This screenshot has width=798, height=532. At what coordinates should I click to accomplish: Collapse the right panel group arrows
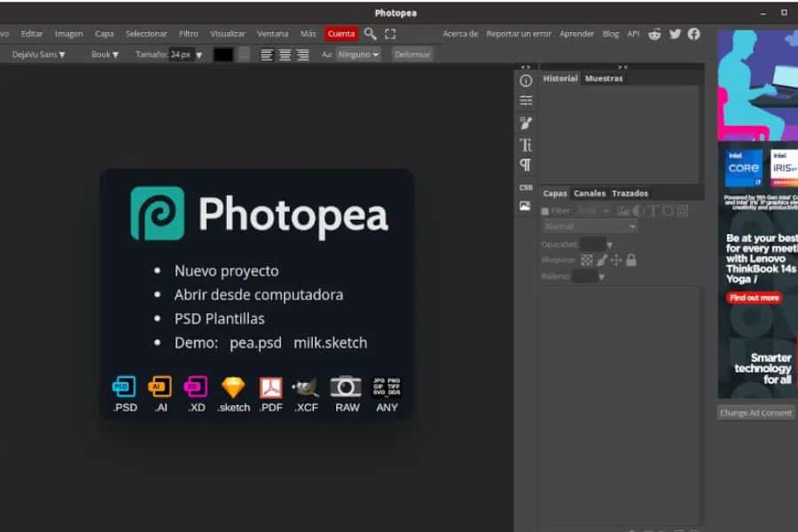622,66
